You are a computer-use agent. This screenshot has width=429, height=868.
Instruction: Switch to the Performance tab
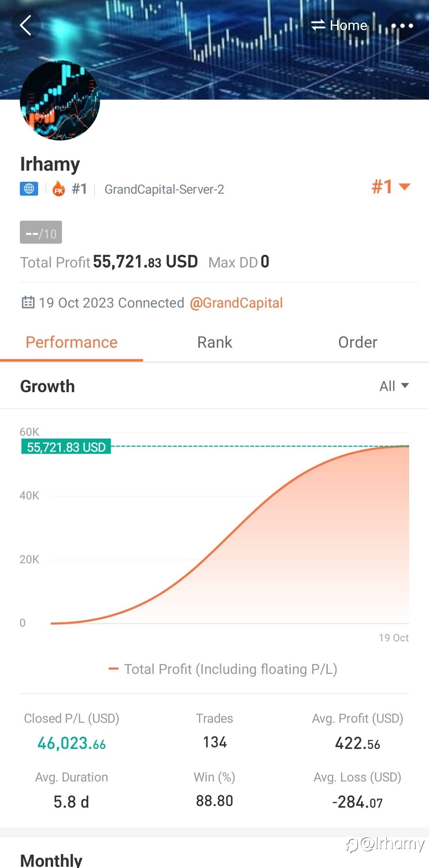point(71,342)
